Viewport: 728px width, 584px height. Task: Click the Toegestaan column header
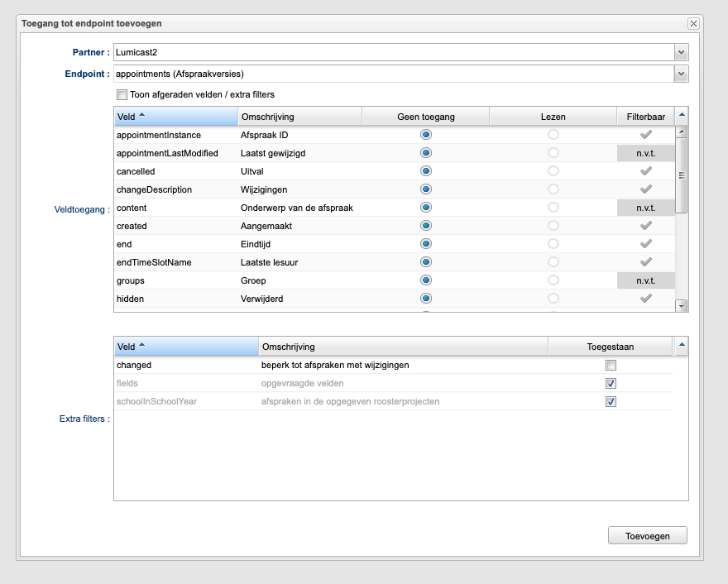pyautogui.click(x=610, y=347)
